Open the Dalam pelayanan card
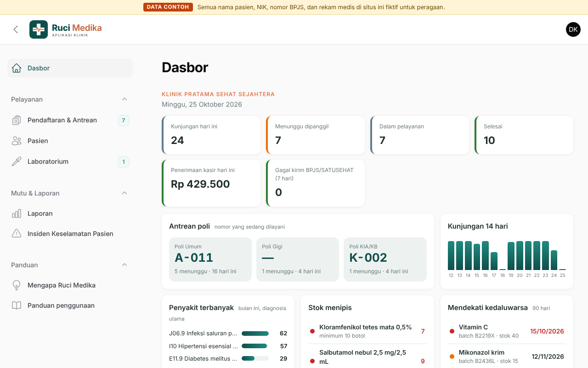Image resolution: width=588 pixels, height=368 pixels. tap(420, 135)
